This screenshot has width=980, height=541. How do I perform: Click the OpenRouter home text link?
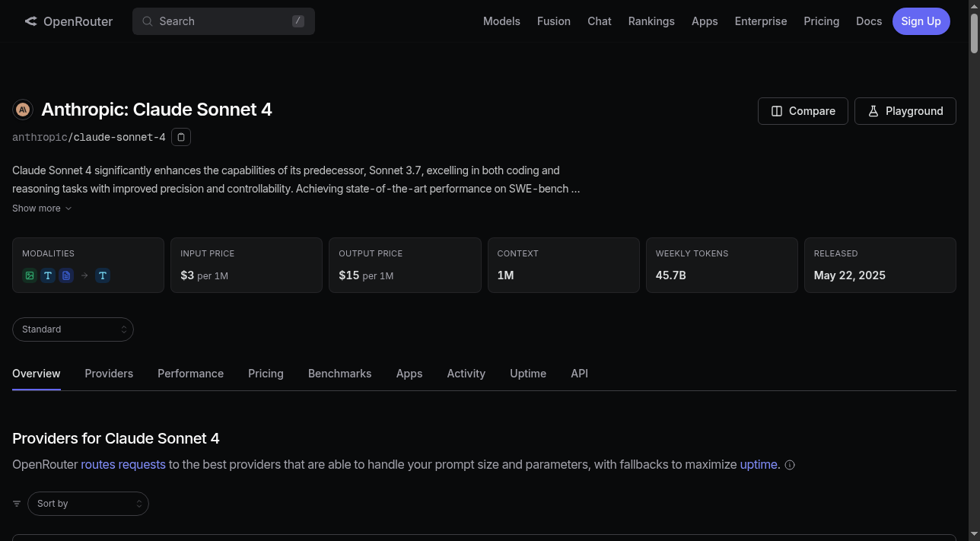click(x=78, y=21)
